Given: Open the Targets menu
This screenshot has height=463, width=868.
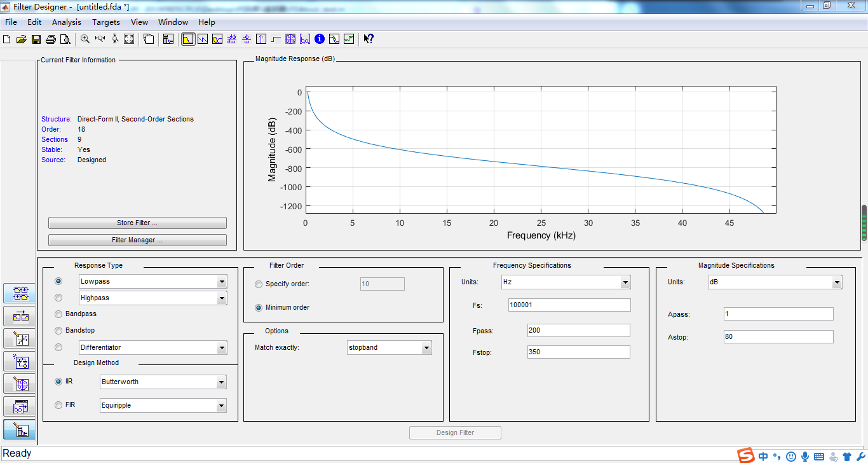Looking at the screenshot, I should (x=105, y=22).
